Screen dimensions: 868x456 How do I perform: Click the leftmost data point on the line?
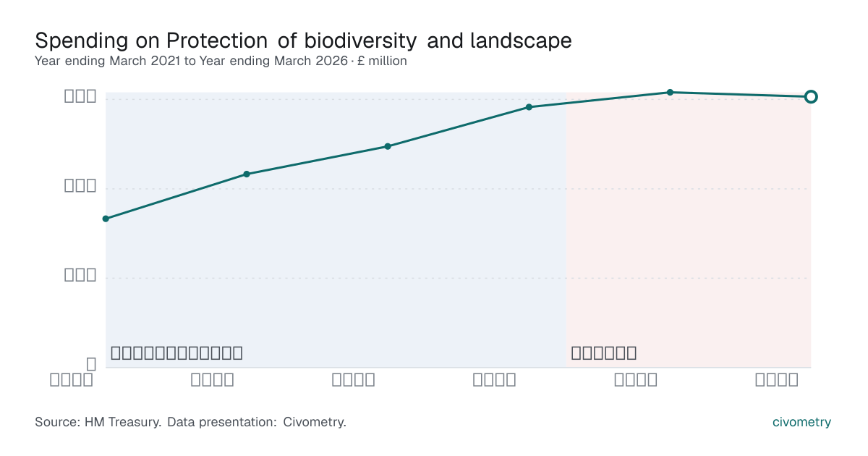coord(106,219)
